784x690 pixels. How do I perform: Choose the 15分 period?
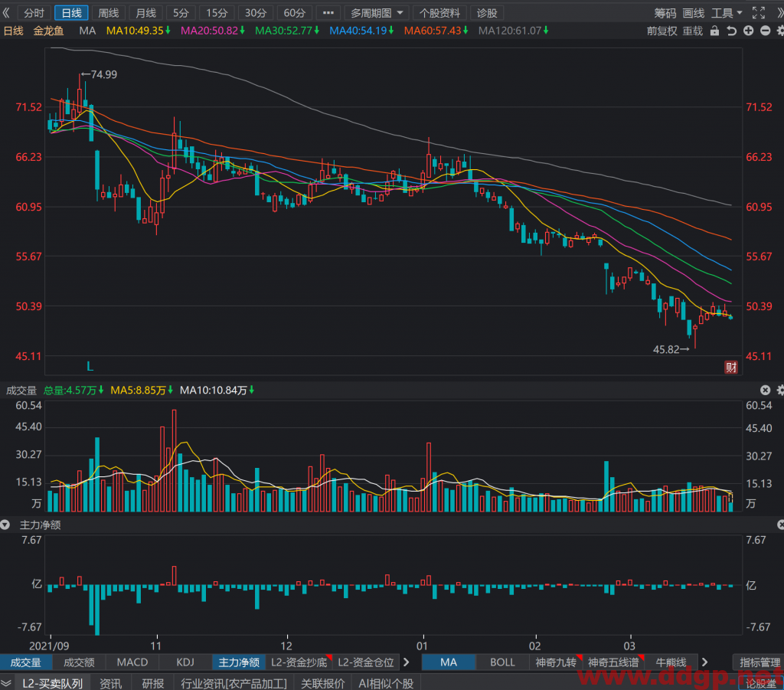coord(217,13)
